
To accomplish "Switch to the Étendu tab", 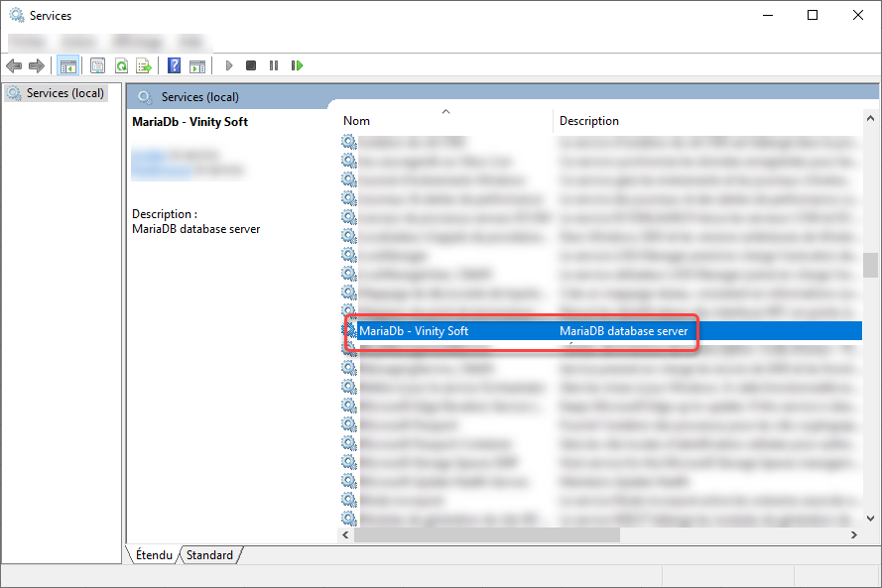I will 154,555.
